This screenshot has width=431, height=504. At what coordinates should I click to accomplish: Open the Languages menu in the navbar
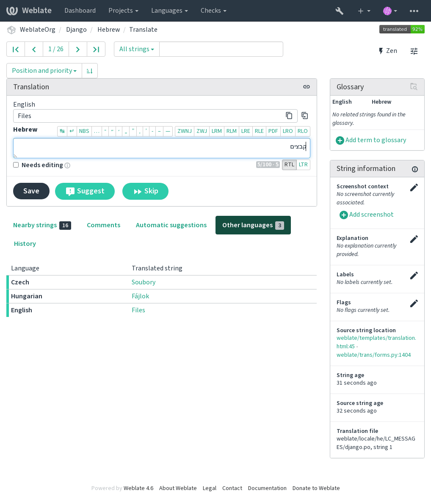click(169, 11)
